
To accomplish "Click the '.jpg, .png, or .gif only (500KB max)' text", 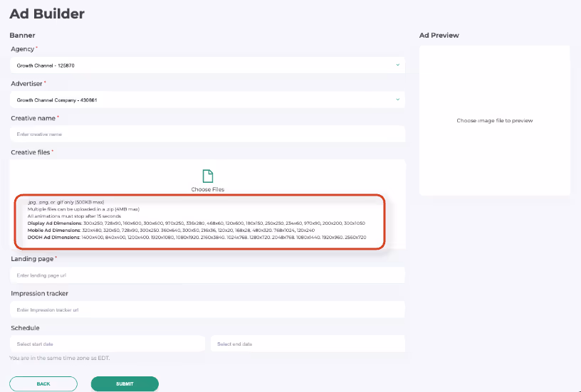I will (66, 202).
